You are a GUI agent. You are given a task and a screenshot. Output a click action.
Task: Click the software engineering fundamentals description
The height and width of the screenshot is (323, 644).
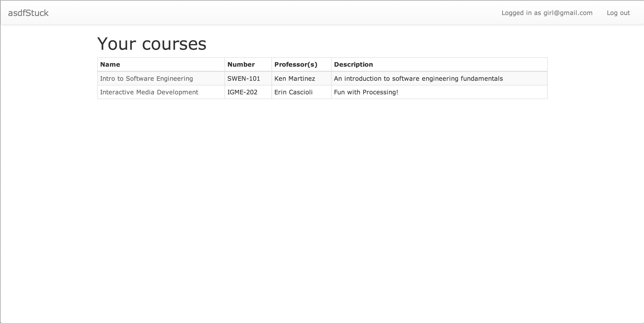coord(418,79)
